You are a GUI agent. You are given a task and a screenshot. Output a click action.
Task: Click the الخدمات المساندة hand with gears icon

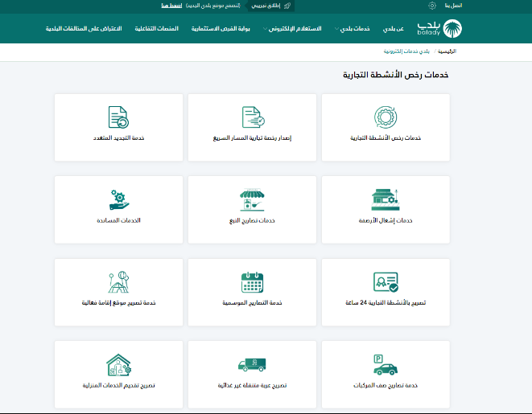tap(119, 199)
